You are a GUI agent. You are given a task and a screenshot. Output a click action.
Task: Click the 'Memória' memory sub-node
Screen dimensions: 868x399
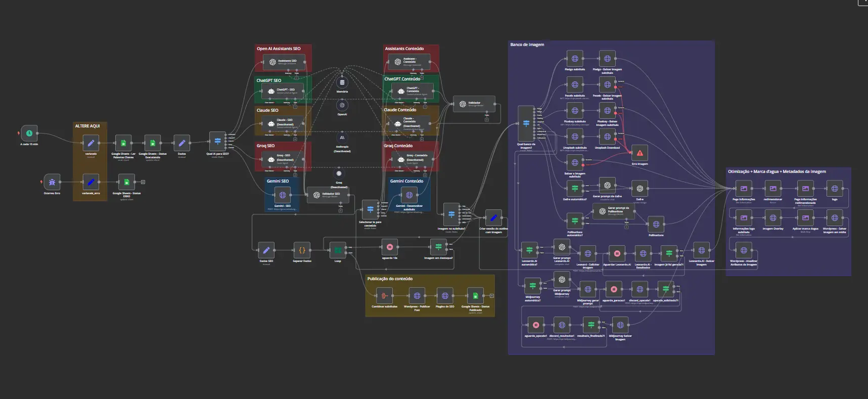click(342, 82)
